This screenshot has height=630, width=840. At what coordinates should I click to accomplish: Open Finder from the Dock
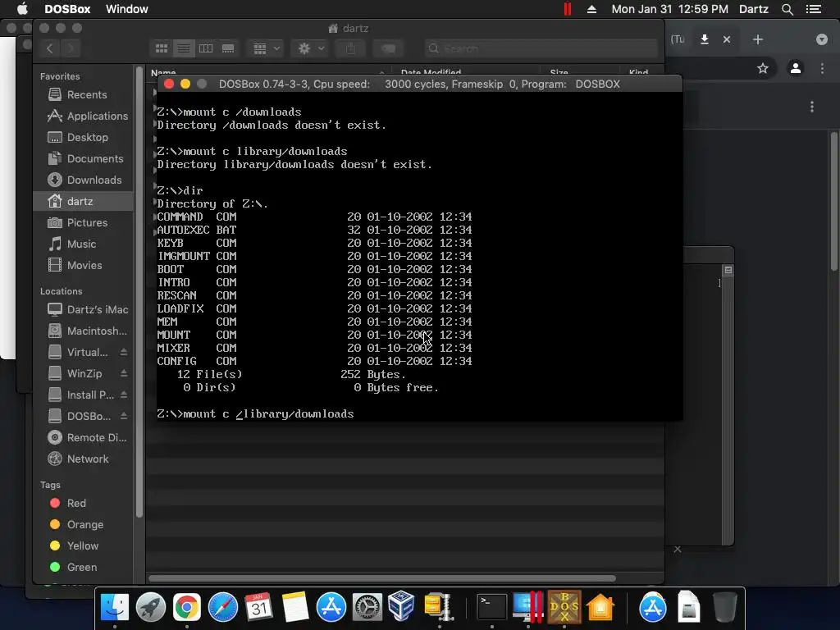[x=115, y=607]
